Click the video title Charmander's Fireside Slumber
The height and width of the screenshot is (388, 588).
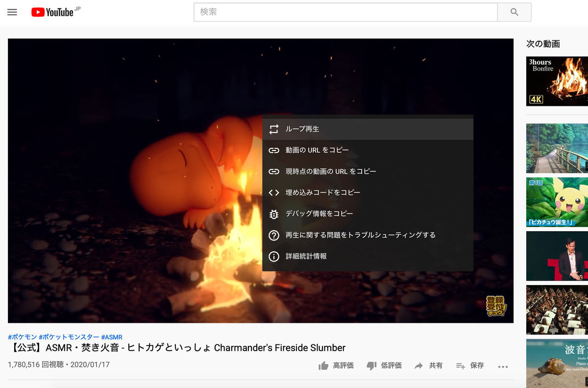(176, 348)
